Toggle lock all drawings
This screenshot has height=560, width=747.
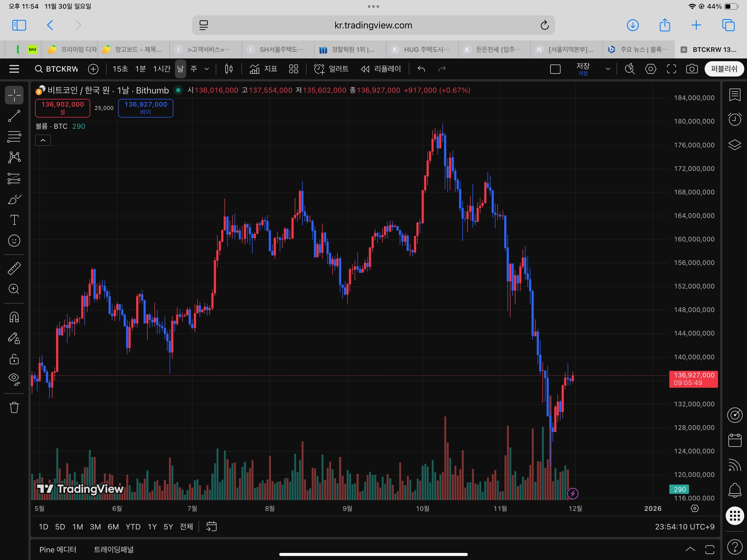[14, 359]
